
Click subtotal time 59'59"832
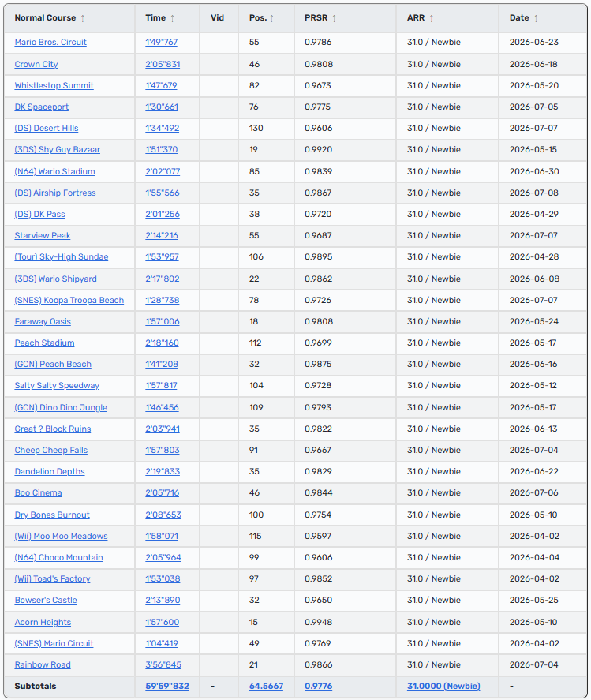coord(167,687)
